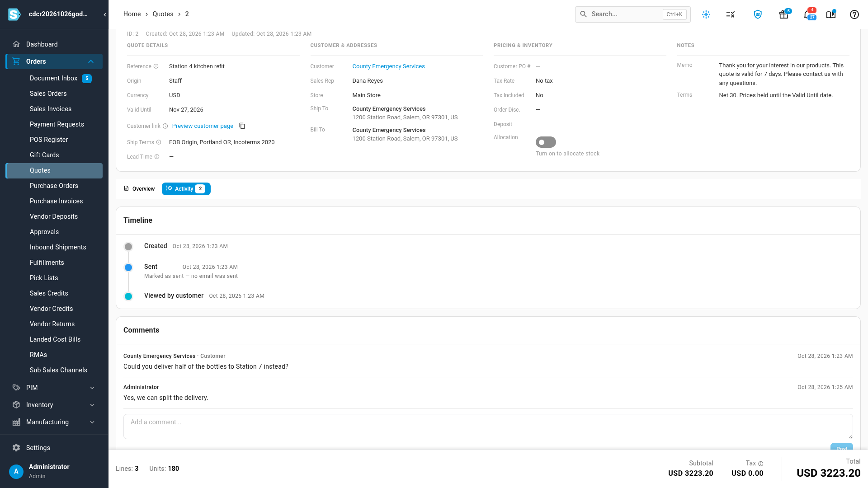Open the AI assistant sparkle icon
Screen dimensions: 868x488
[706, 14]
